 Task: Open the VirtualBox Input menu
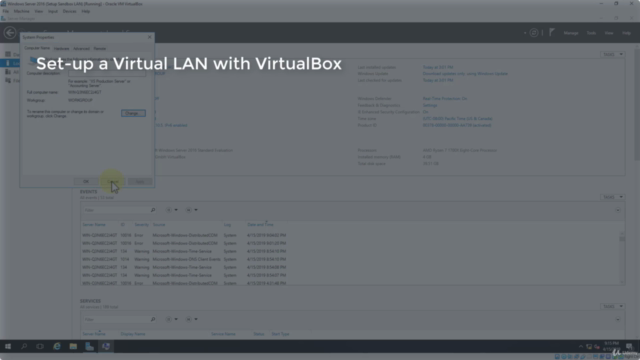click(53, 11)
